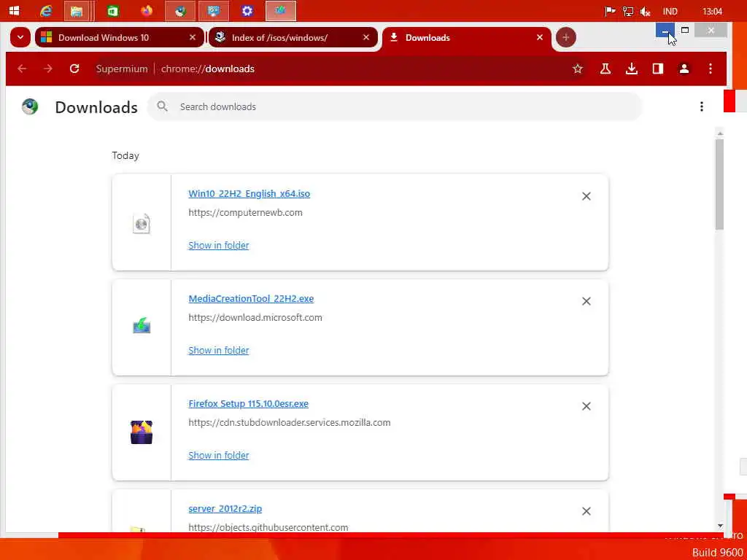Launch Firefox from the taskbar
The width and height of the screenshot is (747, 560).
tap(146, 10)
